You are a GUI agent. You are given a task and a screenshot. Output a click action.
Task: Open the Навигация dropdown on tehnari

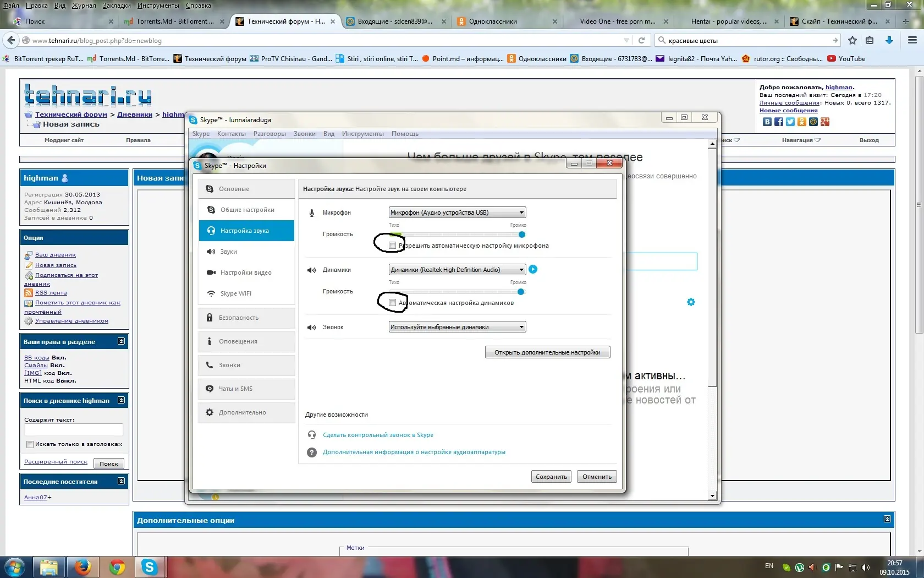pyautogui.click(x=801, y=140)
